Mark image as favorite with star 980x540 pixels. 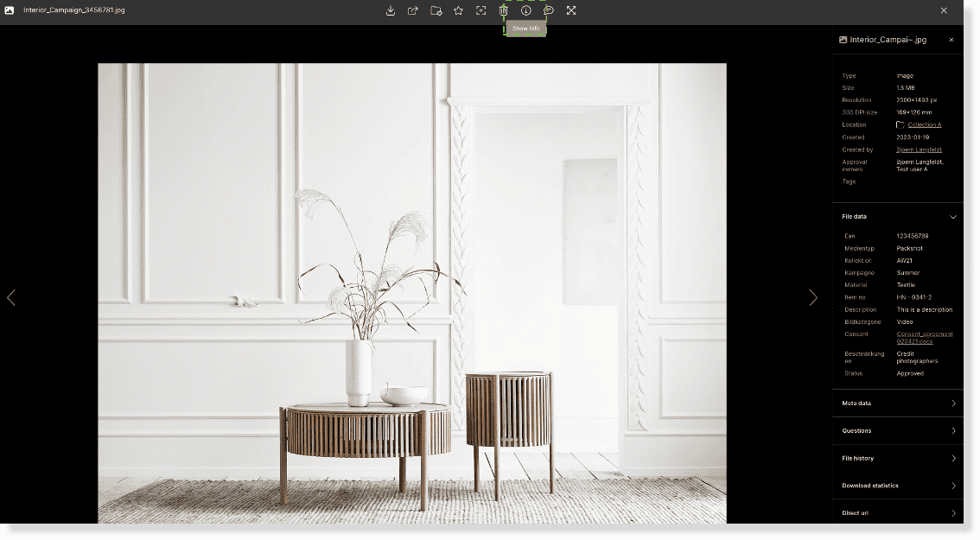(458, 10)
